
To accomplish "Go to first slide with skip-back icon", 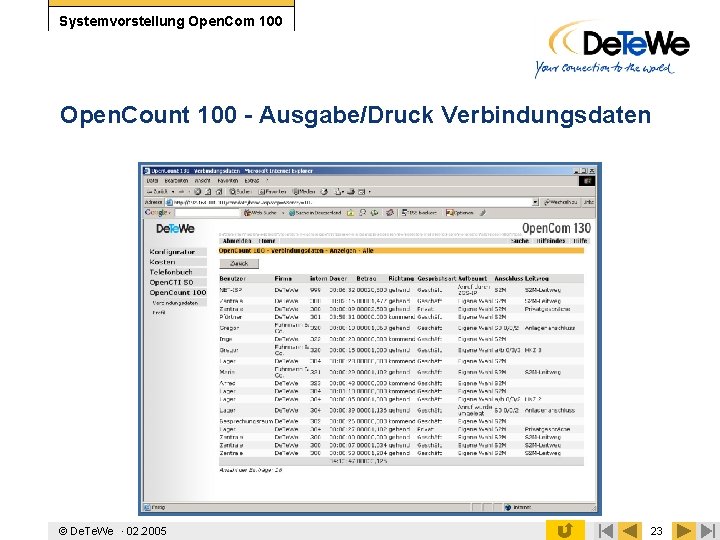I will tap(606, 531).
